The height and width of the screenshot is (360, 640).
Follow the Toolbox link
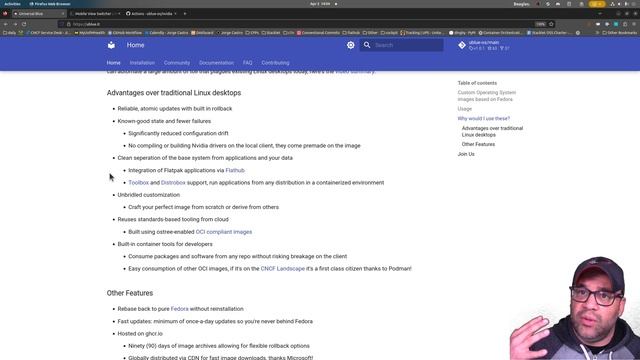click(x=139, y=182)
